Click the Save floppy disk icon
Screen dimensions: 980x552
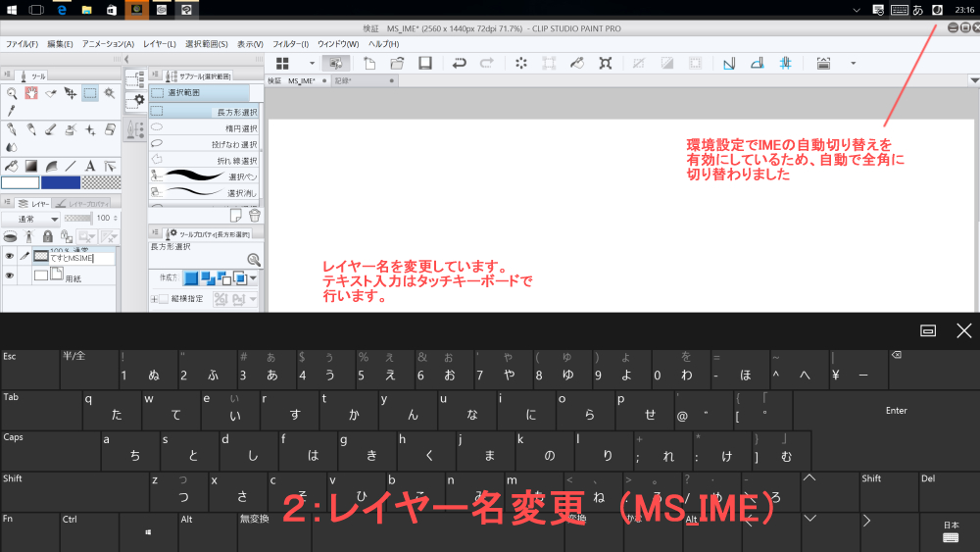(425, 63)
